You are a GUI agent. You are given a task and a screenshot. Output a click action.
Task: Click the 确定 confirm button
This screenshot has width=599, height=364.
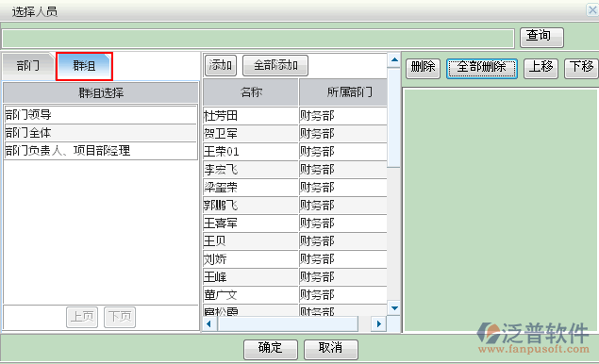click(x=271, y=350)
